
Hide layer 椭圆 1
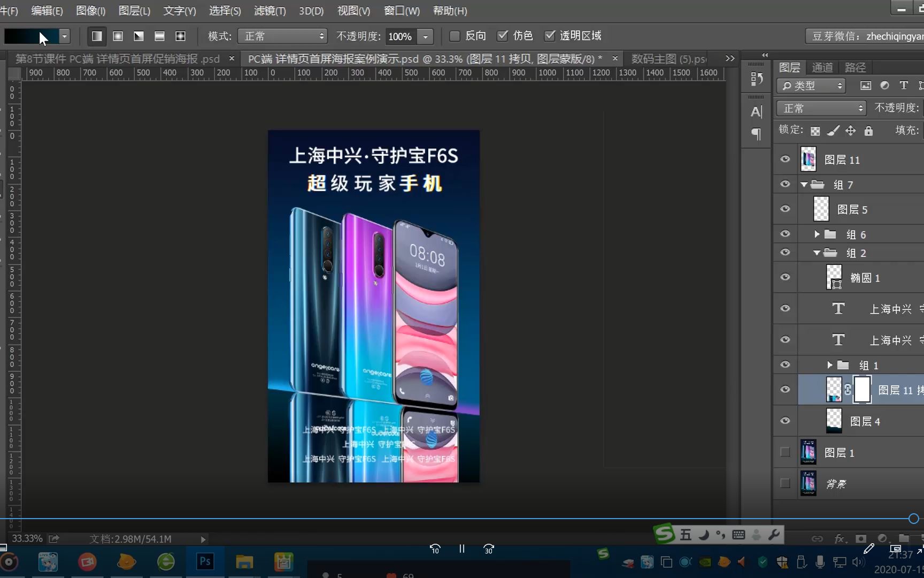(x=785, y=277)
